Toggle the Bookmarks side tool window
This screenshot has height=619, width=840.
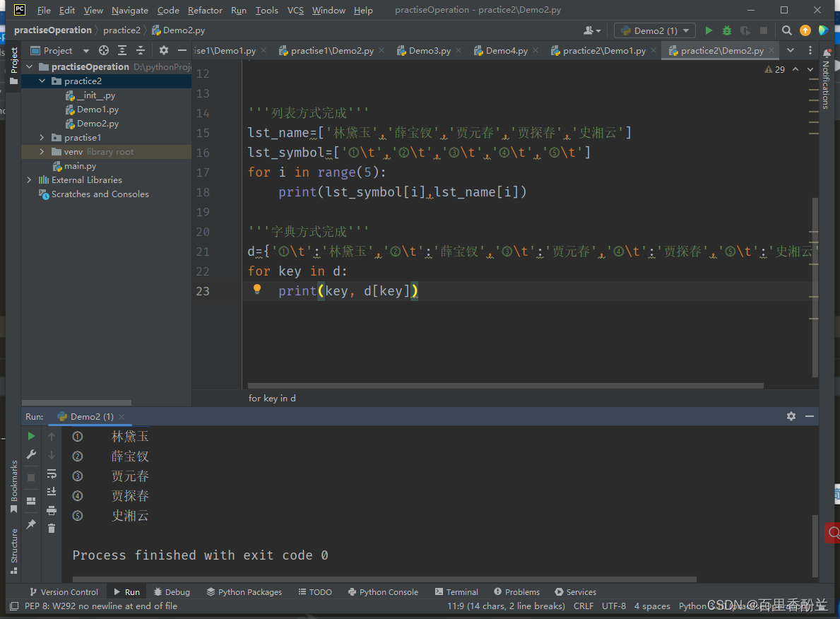point(14,486)
